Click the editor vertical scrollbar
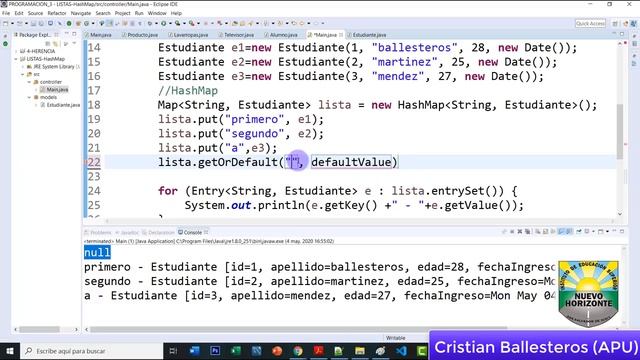This screenshot has height=360, width=640. (620, 131)
